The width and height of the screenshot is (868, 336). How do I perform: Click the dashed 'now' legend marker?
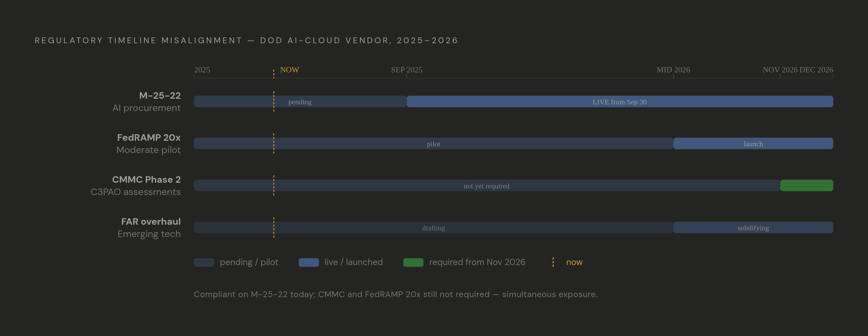(553, 262)
